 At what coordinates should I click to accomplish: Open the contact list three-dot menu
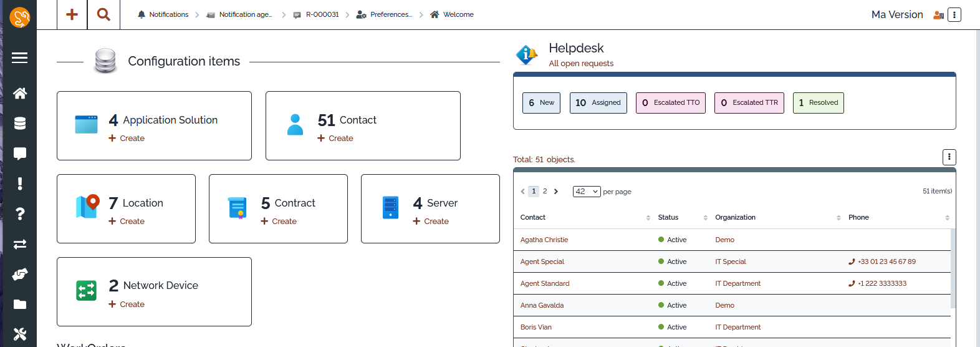949,157
